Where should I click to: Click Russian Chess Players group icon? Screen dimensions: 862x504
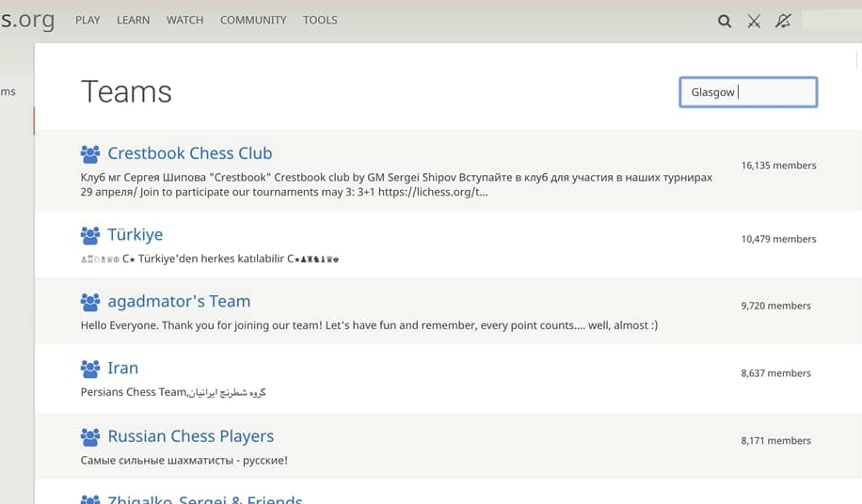click(90, 436)
